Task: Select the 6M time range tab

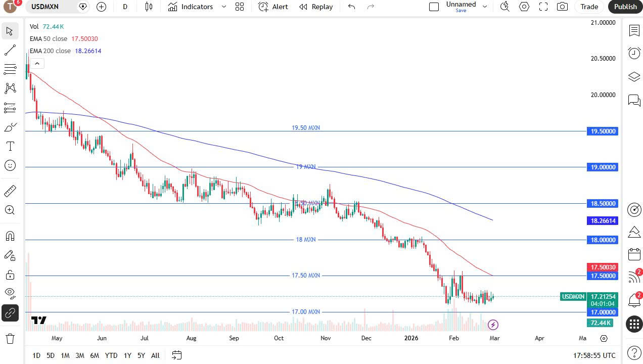Action: coord(95,355)
